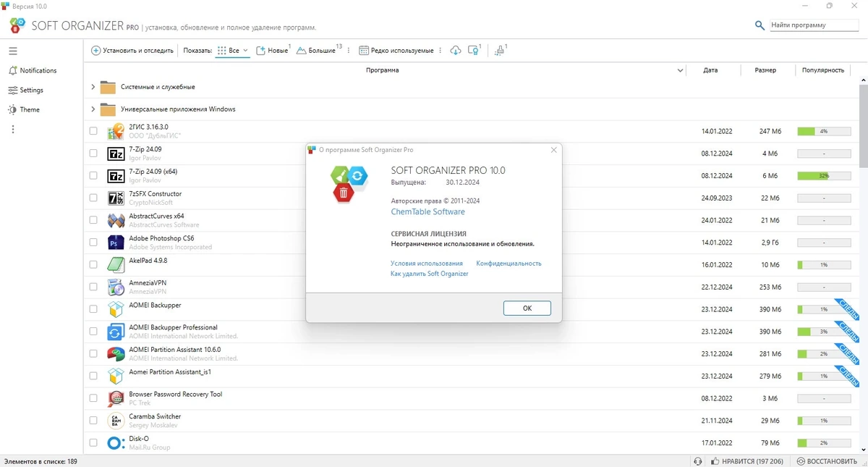Expand Универсальные приложения Windows group
The width and height of the screenshot is (868, 467).
(x=93, y=109)
